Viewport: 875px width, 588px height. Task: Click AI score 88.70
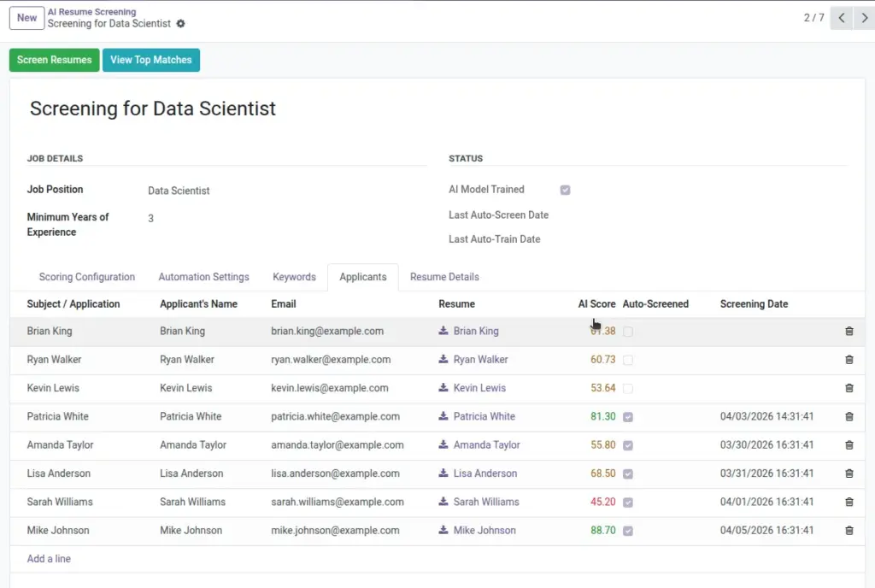(602, 530)
